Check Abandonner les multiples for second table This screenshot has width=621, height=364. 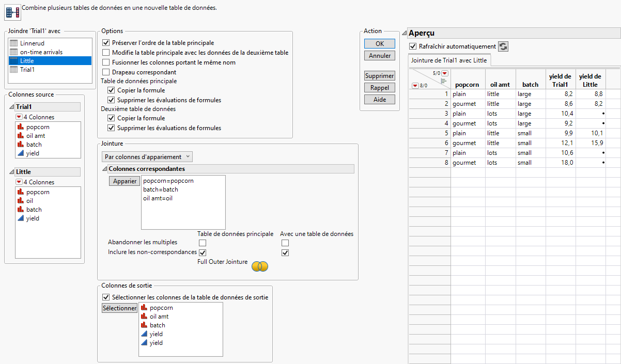click(285, 243)
